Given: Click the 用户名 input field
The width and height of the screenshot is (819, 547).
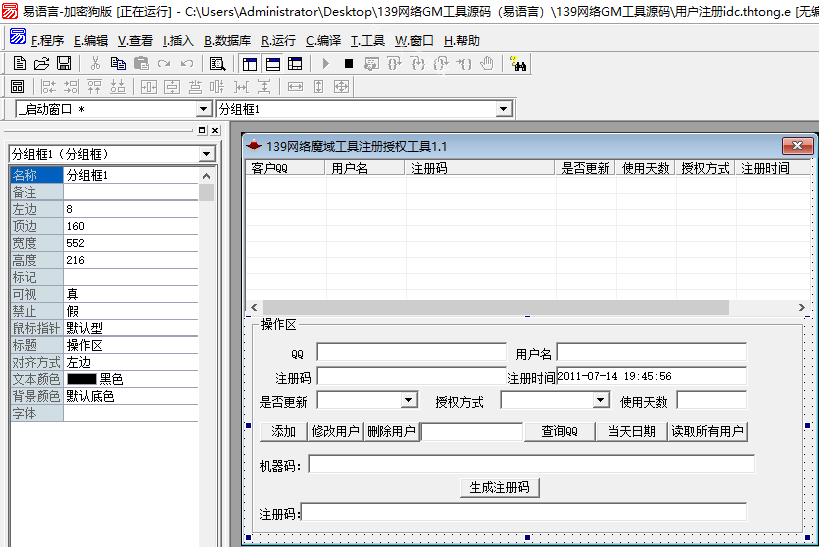Looking at the screenshot, I should click(652, 352).
